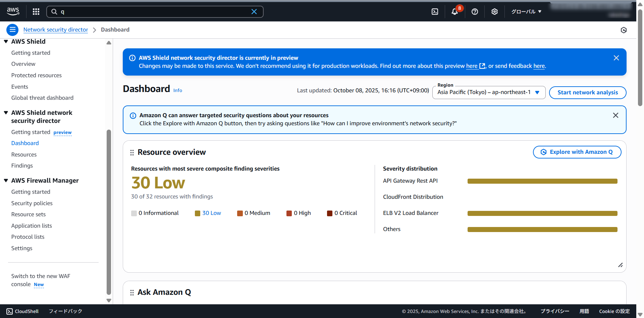Click the Explore with Amazon Q button
The height and width of the screenshot is (318, 644).
pos(577,152)
